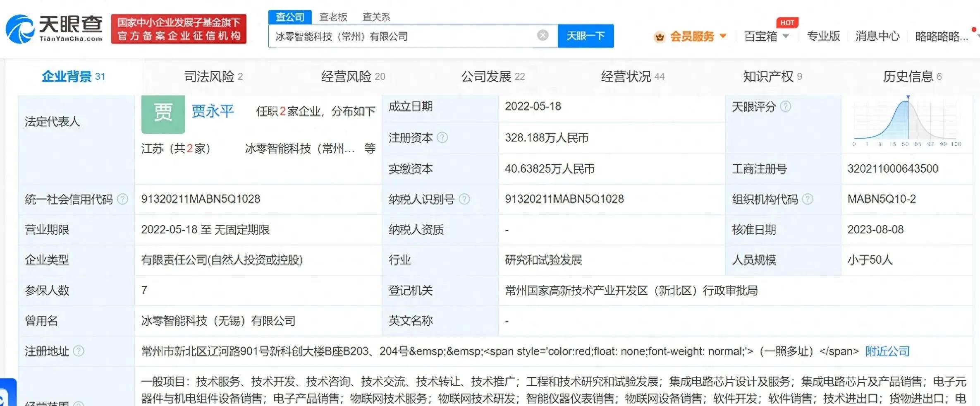Click the industry value 研究和试验发展

pos(543,260)
